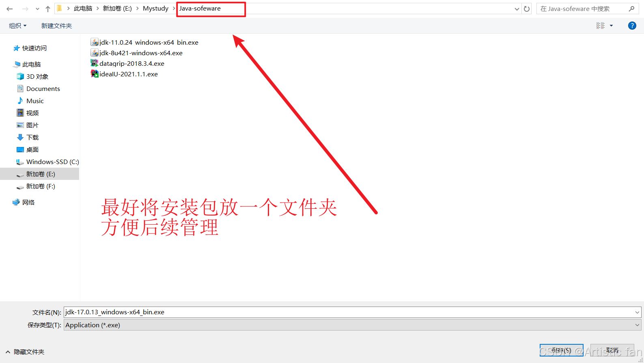This screenshot has width=644, height=363.
Task: Select Windows-SSD (C:) drive
Action: click(x=53, y=162)
